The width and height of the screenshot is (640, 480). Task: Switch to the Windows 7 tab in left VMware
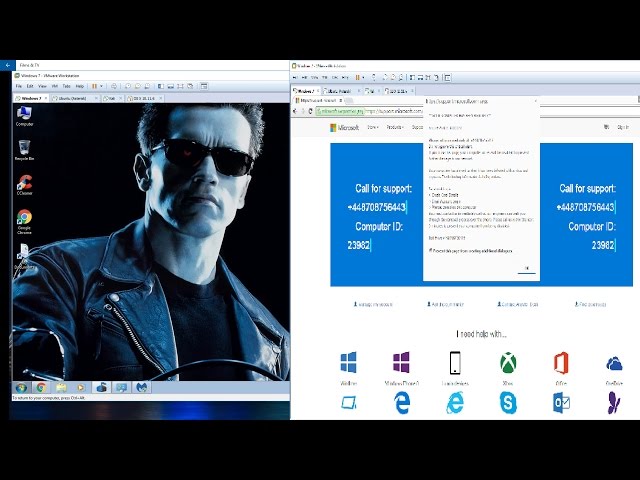pos(31,98)
